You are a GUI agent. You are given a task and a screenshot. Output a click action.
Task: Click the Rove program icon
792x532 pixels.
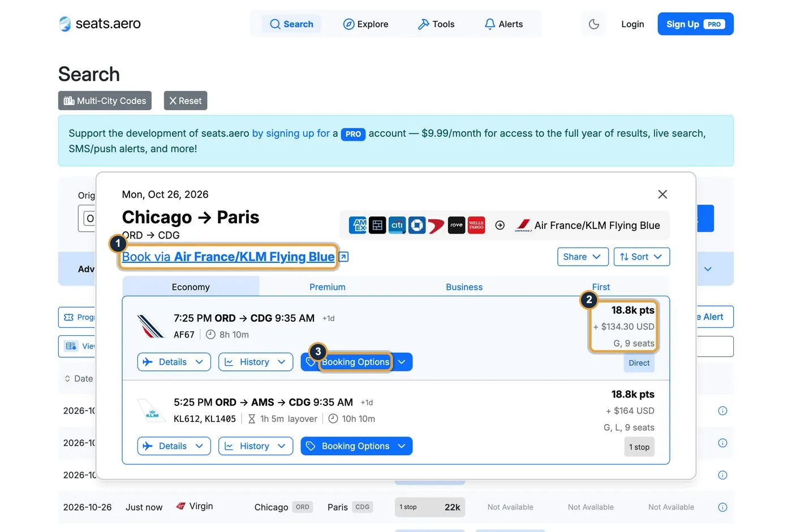[x=457, y=225]
